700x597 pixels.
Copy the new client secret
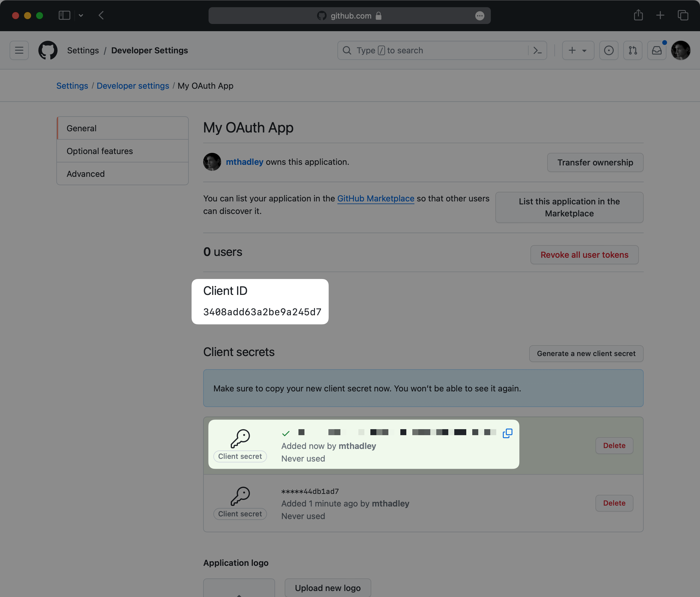(507, 433)
